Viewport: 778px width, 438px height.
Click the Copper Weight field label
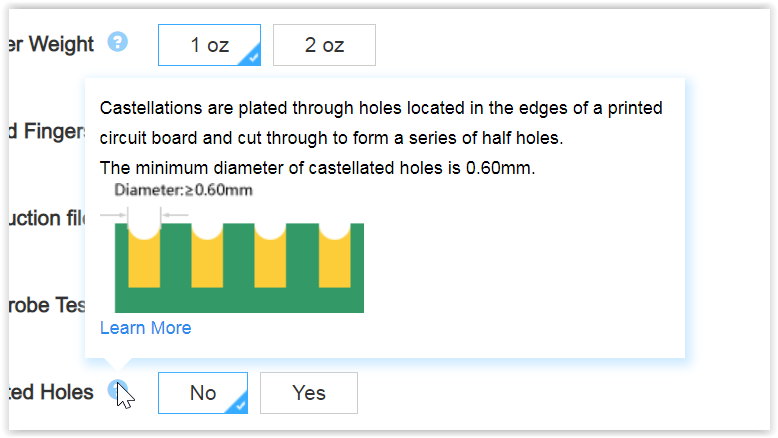pyautogui.click(x=50, y=44)
